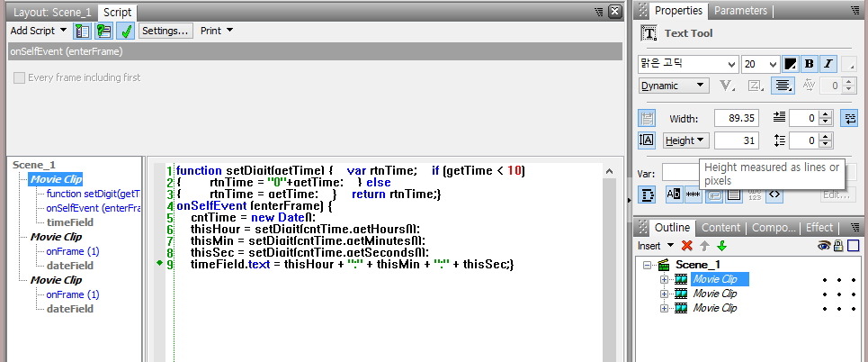Toggle the *** password field icon

(x=694, y=195)
